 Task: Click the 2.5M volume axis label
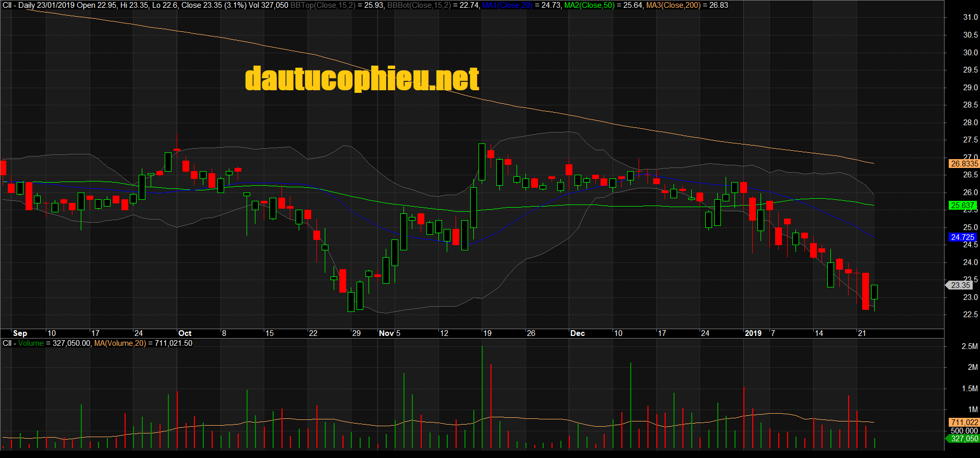970,346
